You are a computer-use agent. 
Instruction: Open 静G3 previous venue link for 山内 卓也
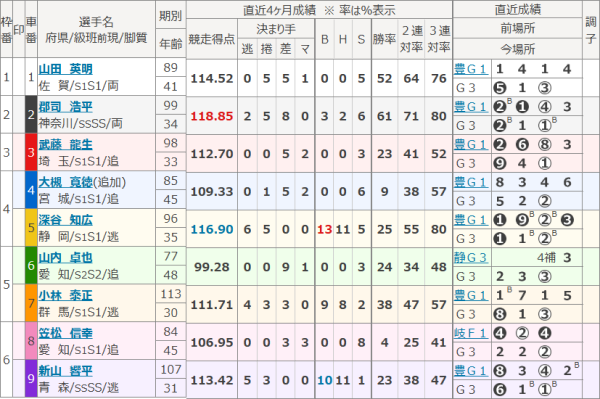point(471,258)
